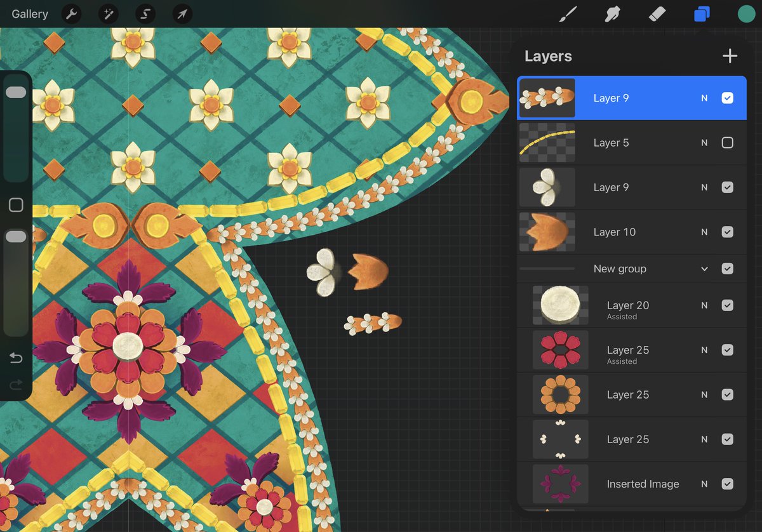Hide Layer 25 with small white petals thumbnail

coord(728,439)
